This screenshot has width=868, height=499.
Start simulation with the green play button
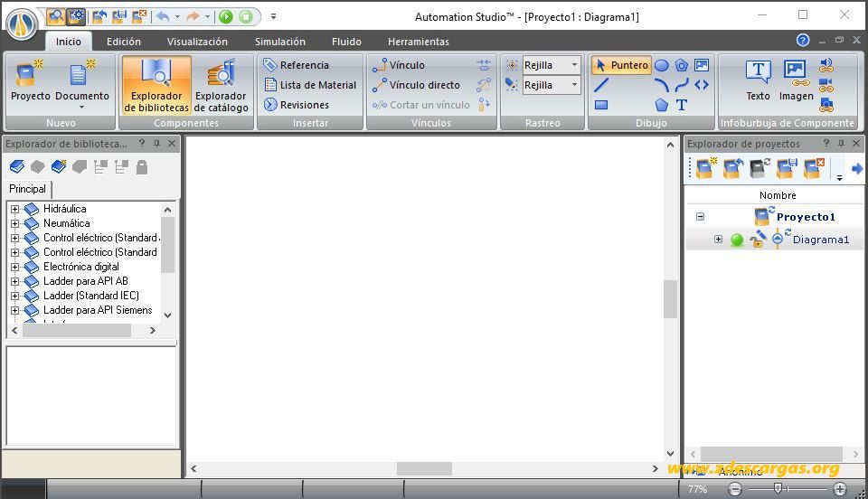pos(226,16)
